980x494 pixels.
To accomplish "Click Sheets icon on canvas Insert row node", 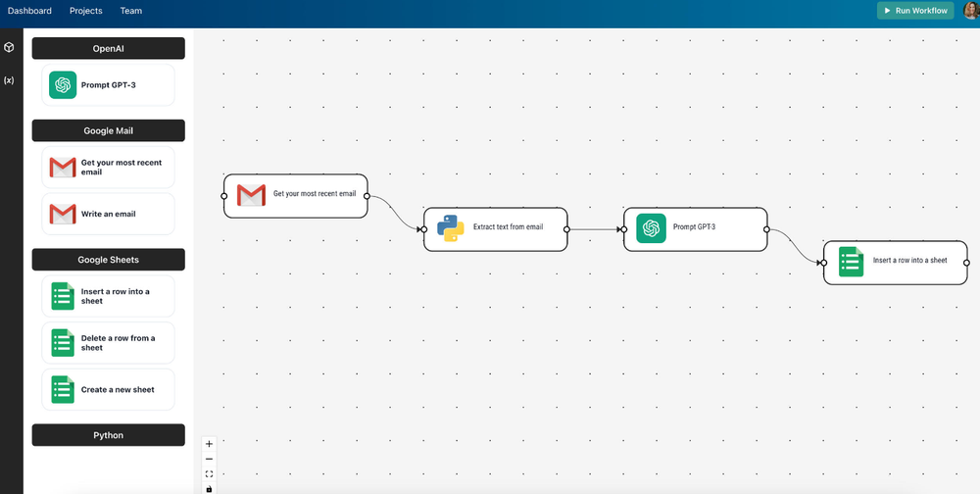I will point(851,262).
